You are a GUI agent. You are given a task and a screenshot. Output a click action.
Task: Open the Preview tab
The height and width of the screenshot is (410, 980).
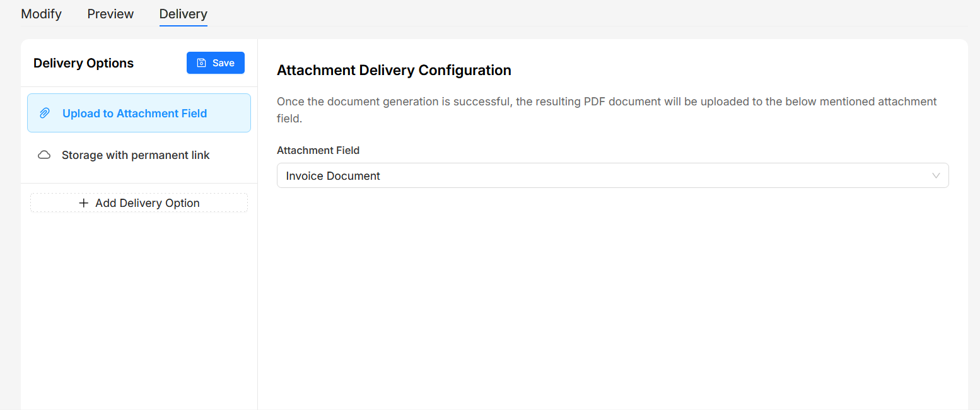pos(110,14)
